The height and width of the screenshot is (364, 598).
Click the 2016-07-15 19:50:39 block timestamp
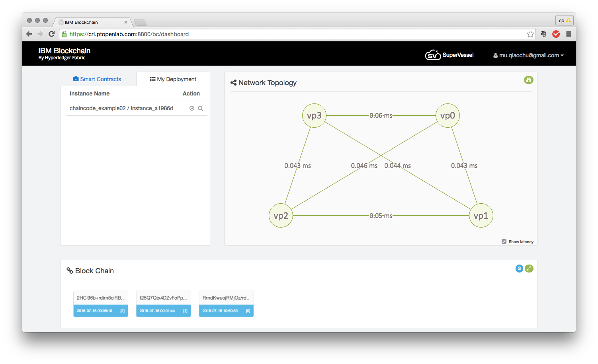[220, 311]
